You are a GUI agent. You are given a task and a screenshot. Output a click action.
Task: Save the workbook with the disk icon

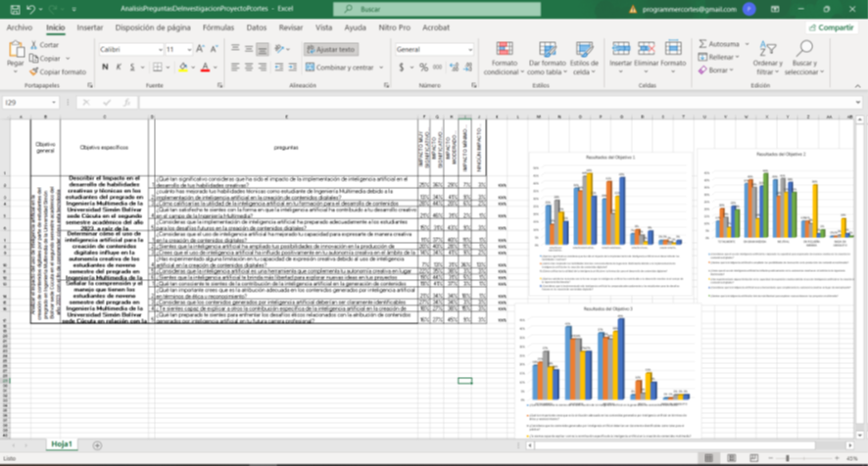click(x=12, y=9)
